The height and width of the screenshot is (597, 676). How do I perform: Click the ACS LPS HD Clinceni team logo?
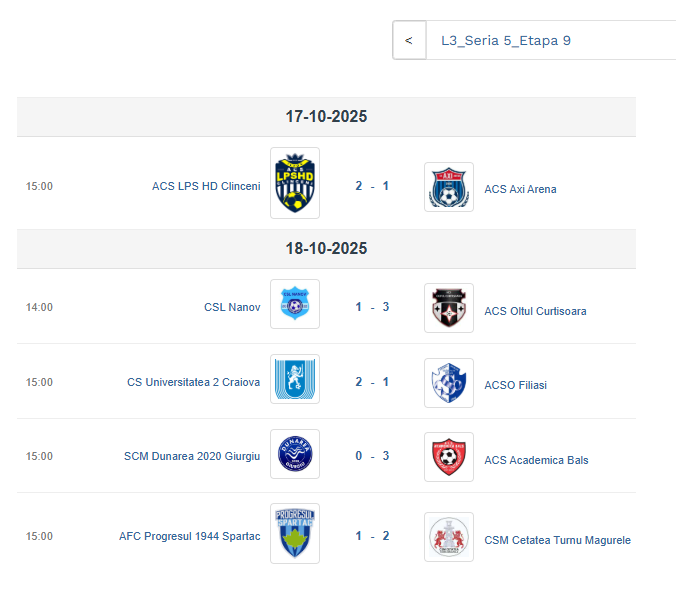(x=295, y=183)
